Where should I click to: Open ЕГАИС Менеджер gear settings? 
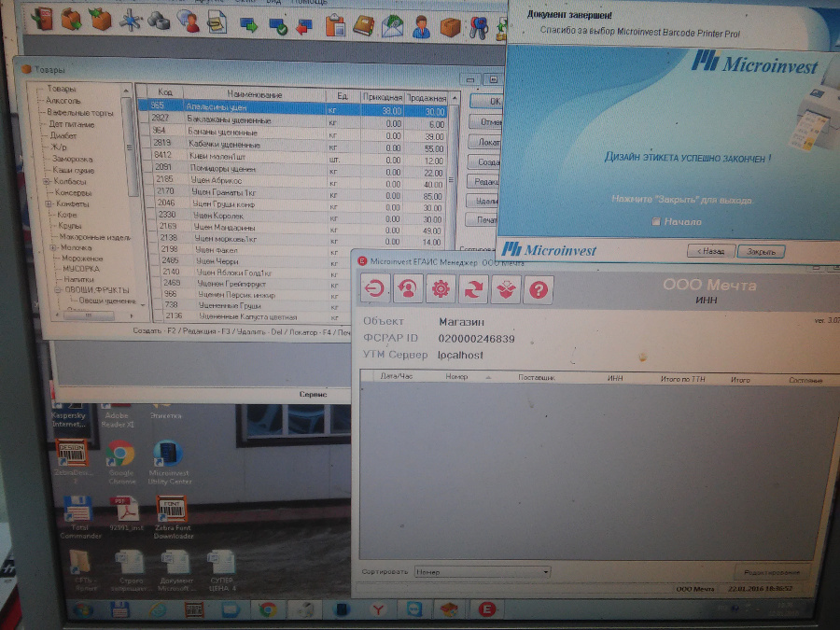(441, 289)
